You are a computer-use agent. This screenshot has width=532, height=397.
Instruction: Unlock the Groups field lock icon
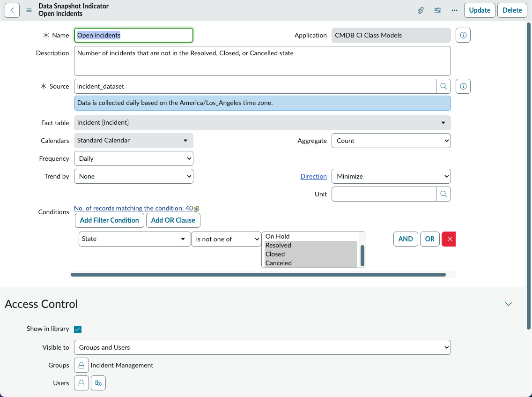81,365
